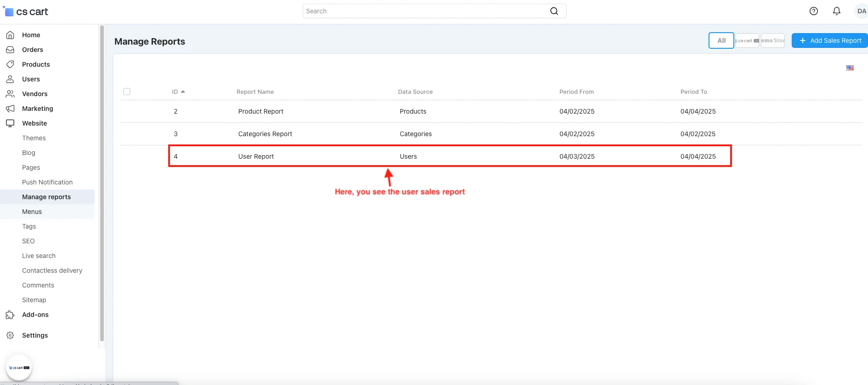
Task: Click the Marketing megaphone icon
Action: (x=10, y=109)
